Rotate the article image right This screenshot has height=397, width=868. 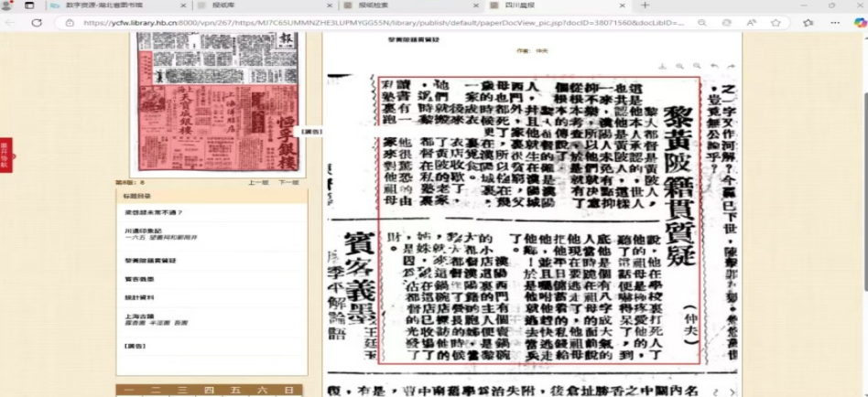(732, 67)
